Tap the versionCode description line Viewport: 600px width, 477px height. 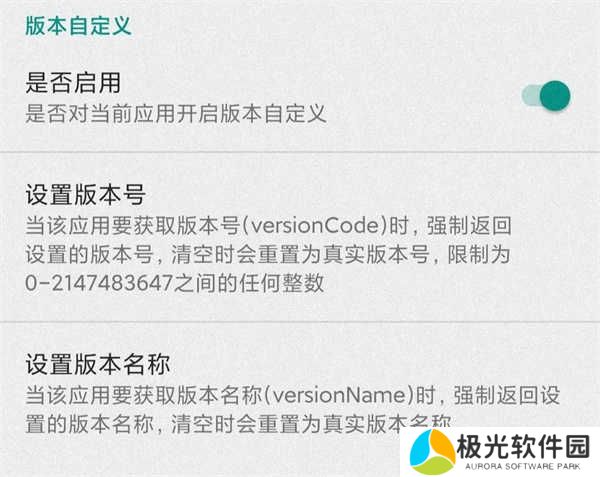[269, 226]
